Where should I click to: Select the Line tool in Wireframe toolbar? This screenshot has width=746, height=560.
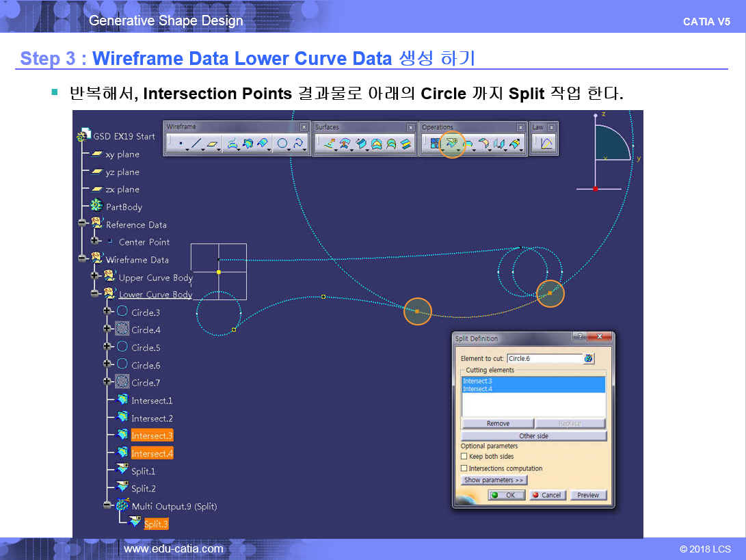[196, 144]
